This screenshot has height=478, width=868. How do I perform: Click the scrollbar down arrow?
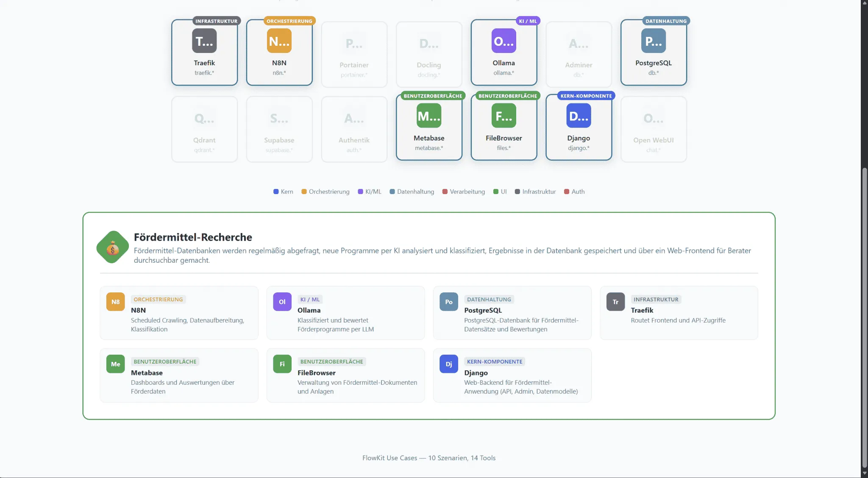[864, 473]
